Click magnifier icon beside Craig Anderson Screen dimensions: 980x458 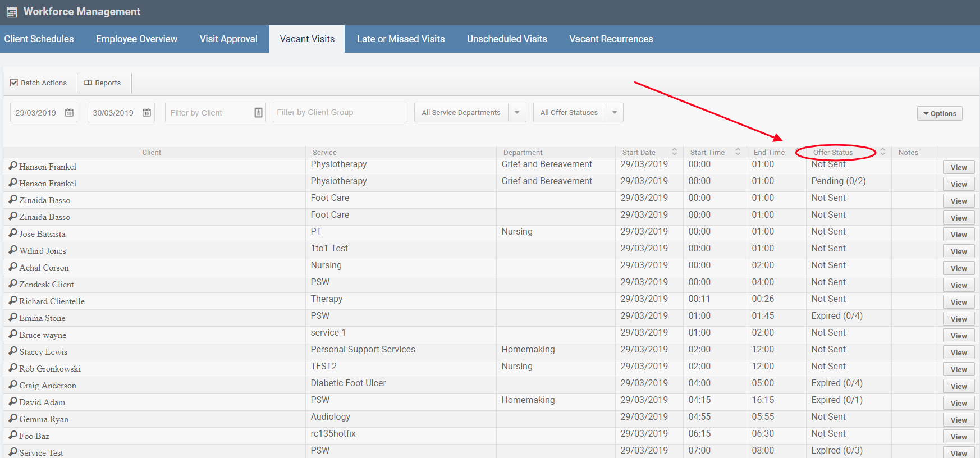pyautogui.click(x=13, y=385)
